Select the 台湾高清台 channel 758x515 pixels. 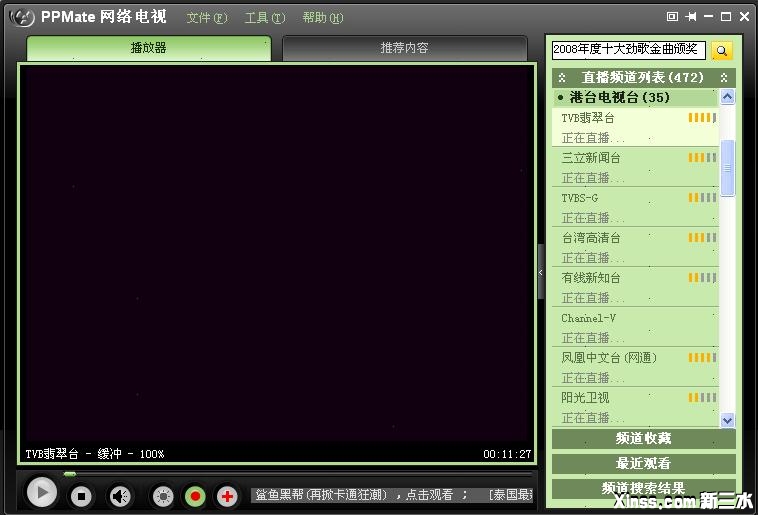click(635, 247)
